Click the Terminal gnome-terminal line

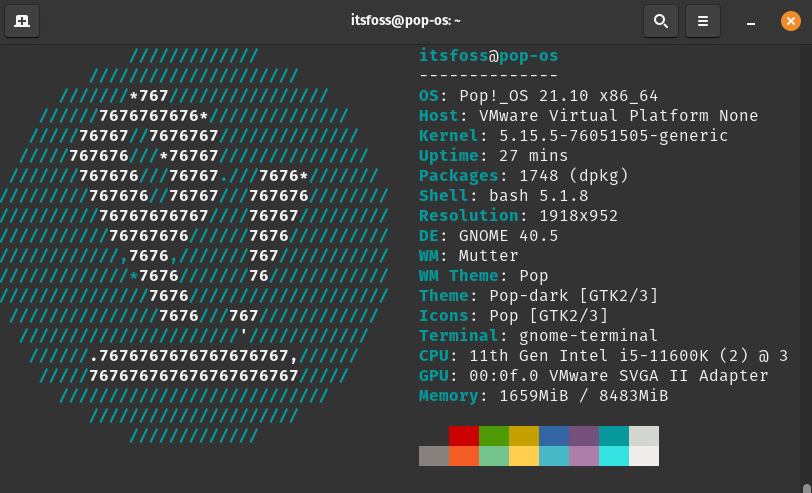538,336
